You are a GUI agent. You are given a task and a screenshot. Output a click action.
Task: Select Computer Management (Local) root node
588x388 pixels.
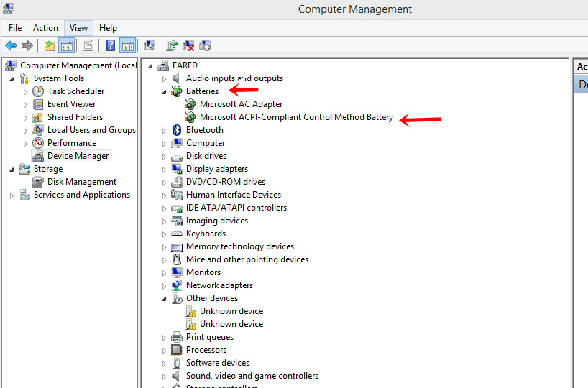pos(78,65)
